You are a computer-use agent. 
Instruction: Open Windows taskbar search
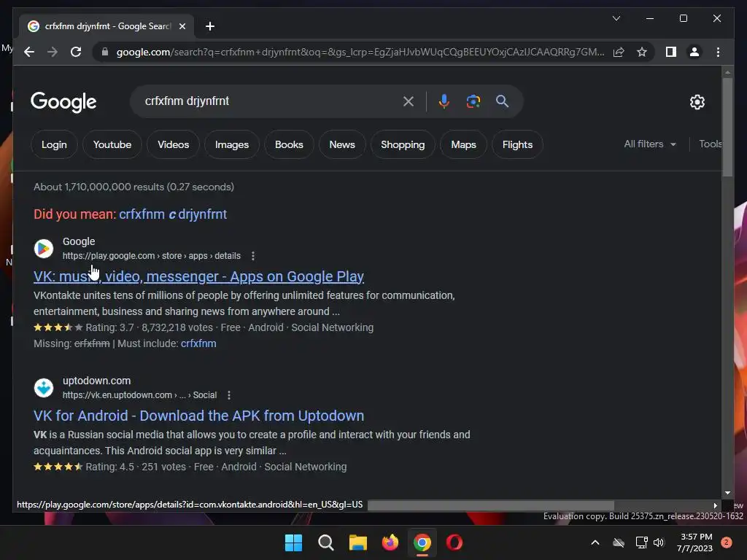[x=326, y=542]
